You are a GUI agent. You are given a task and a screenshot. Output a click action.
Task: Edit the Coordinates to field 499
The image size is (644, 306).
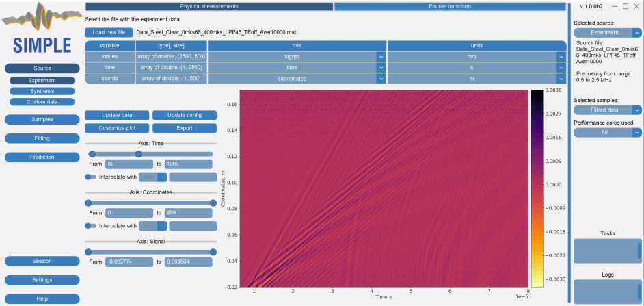coord(189,213)
